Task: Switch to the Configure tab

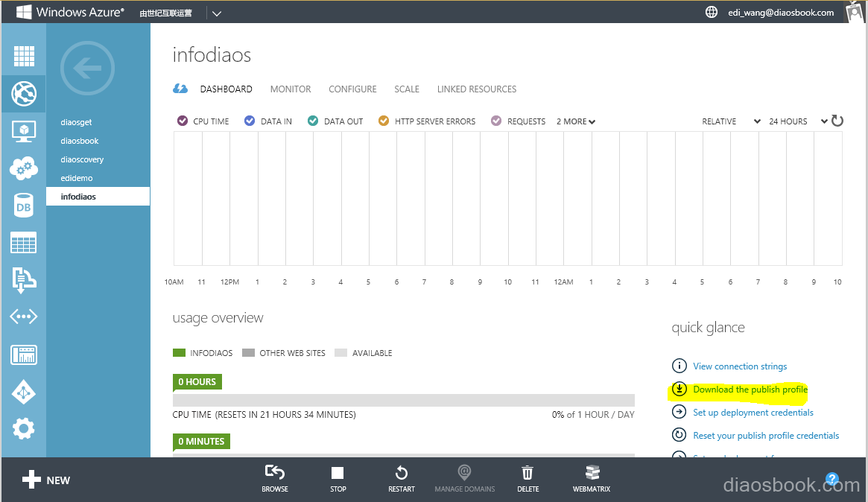Action: pos(352,89)
